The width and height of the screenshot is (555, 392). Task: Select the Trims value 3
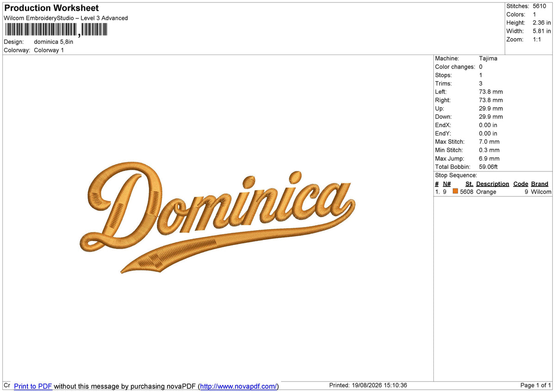click(481, 83)
